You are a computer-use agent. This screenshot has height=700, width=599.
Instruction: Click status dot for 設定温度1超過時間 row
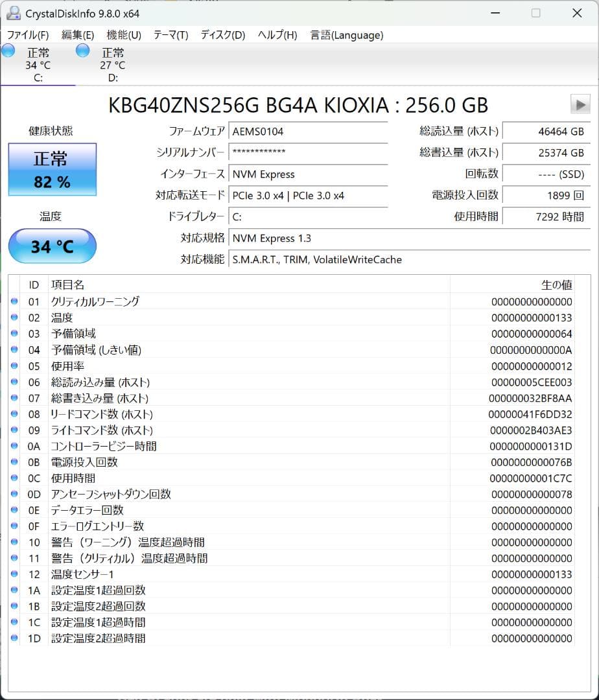[14, 622]
